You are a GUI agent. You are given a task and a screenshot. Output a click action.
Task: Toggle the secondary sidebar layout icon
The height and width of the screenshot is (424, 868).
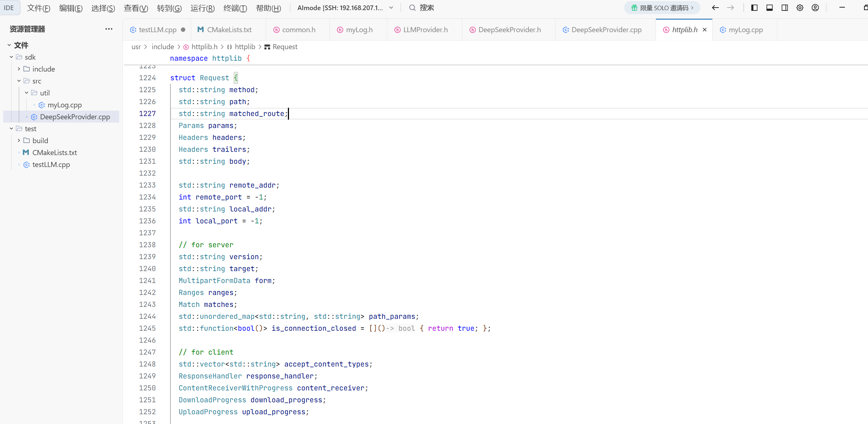[785, 8]
